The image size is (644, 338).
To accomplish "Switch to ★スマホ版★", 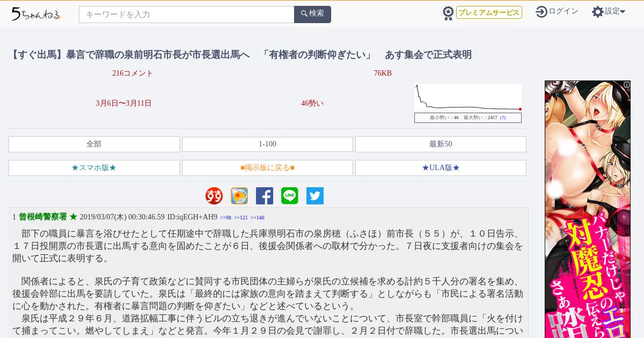I will [94, 168].
